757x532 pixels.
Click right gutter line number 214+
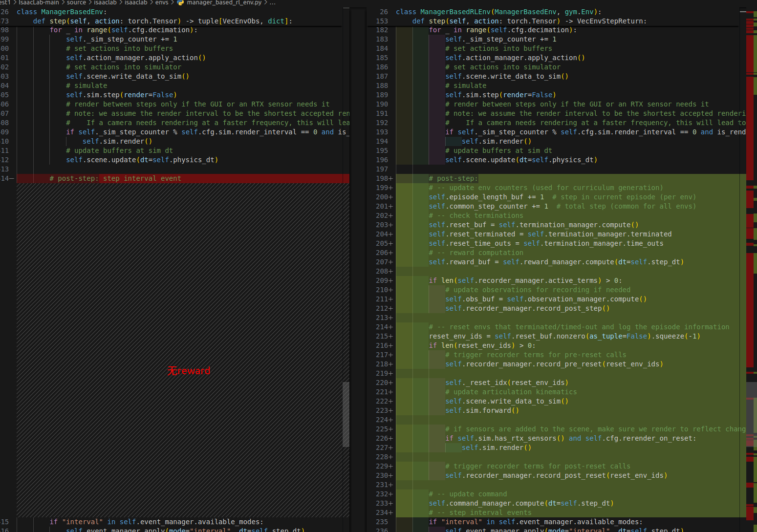pos(385,327)
